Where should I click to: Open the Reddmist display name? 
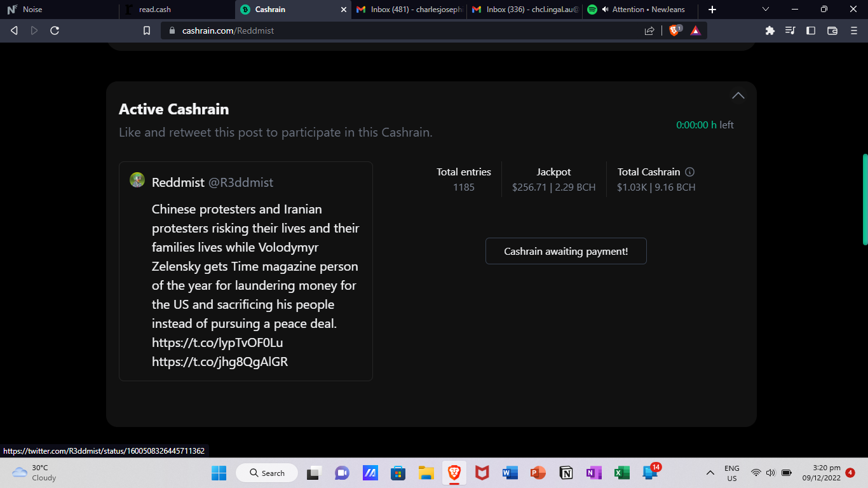178,182
